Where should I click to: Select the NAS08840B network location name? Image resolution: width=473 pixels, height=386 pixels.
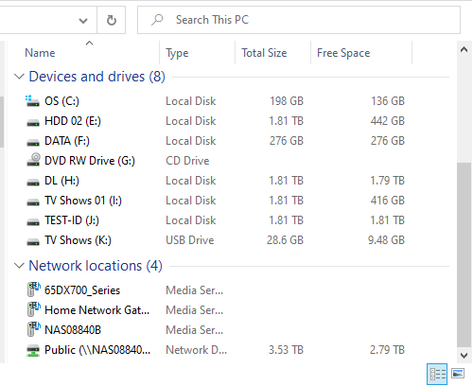(73, 330)
